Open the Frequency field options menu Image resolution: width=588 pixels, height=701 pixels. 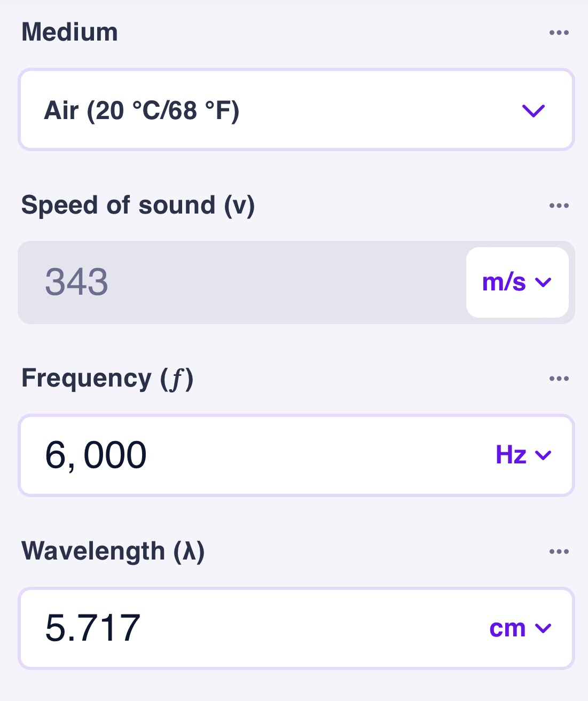[559, 379]
